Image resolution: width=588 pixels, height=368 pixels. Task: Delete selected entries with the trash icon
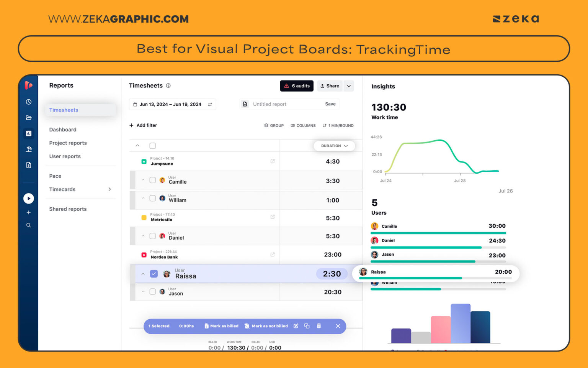[319, 326]
